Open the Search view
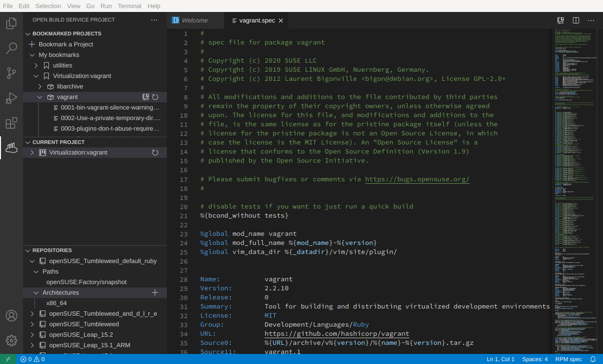The width and height of the screenshot is (603, 364). [11, 48]
